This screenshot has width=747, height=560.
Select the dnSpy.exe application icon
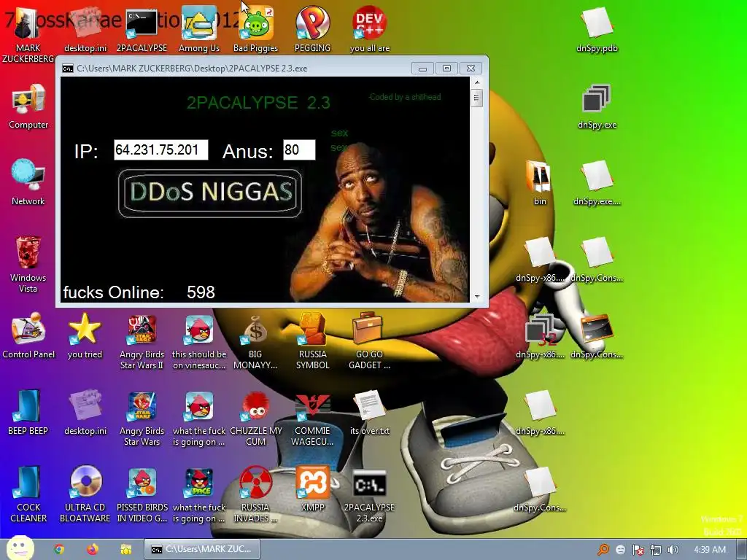(x=597, y=99)
